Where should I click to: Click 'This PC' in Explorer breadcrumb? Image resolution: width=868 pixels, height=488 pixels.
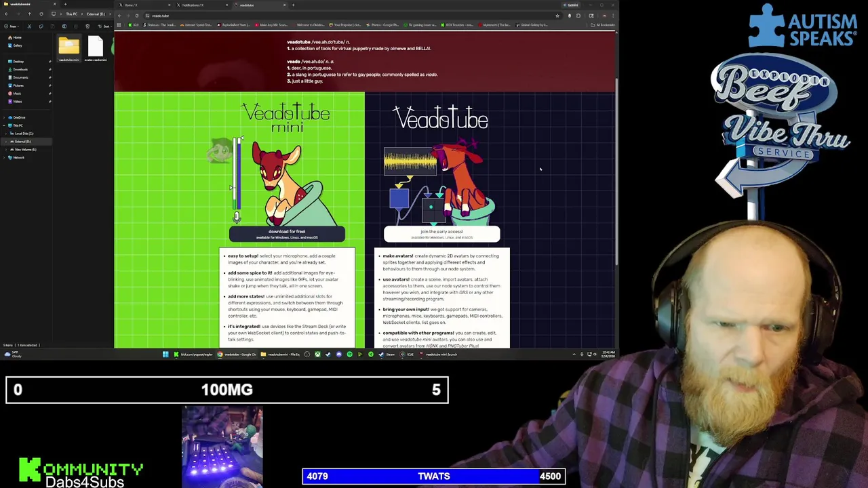(72, 14)
